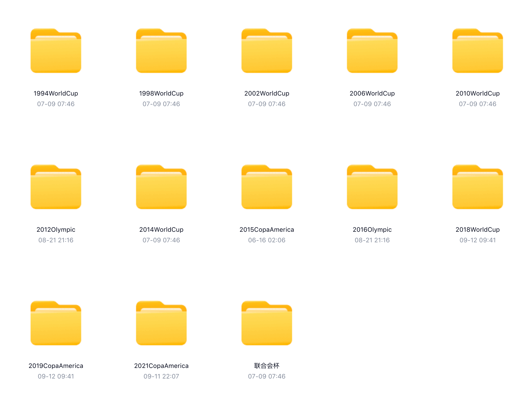Click the 2010WorldCup name label
The height and width of the screenshot is (407, 532).
click(478, 93)
